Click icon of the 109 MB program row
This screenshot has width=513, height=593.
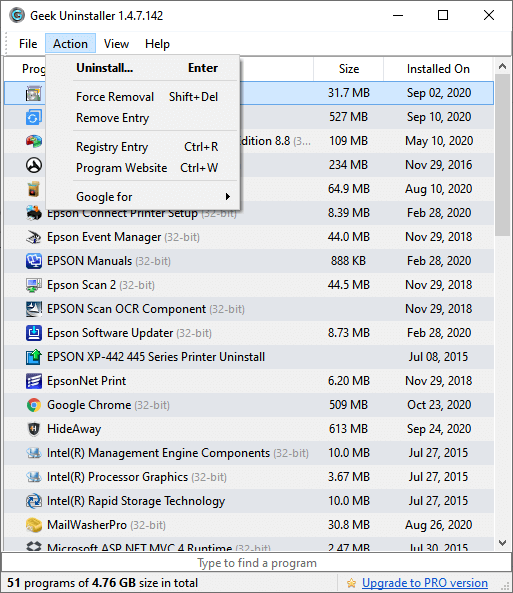coord(34,141)
